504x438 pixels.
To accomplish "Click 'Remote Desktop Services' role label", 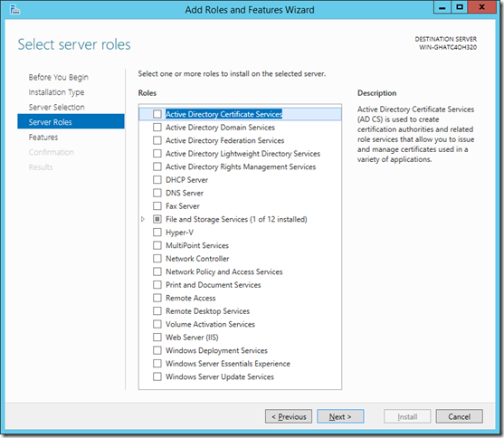I will pyautogui.click(x=207, y=311).
